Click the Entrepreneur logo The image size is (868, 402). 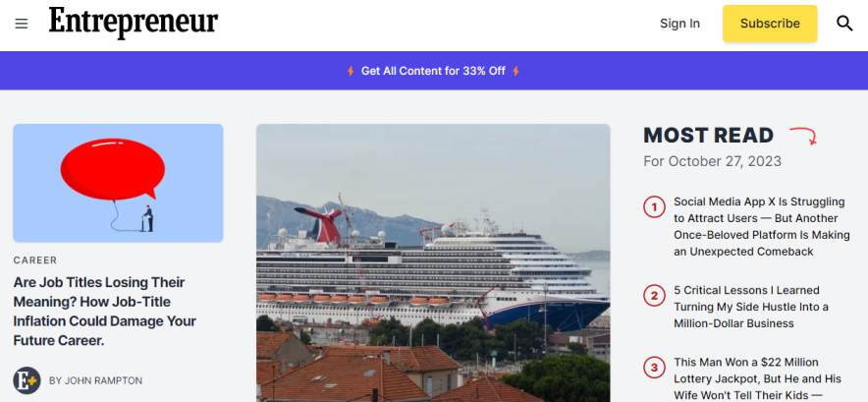134,23
